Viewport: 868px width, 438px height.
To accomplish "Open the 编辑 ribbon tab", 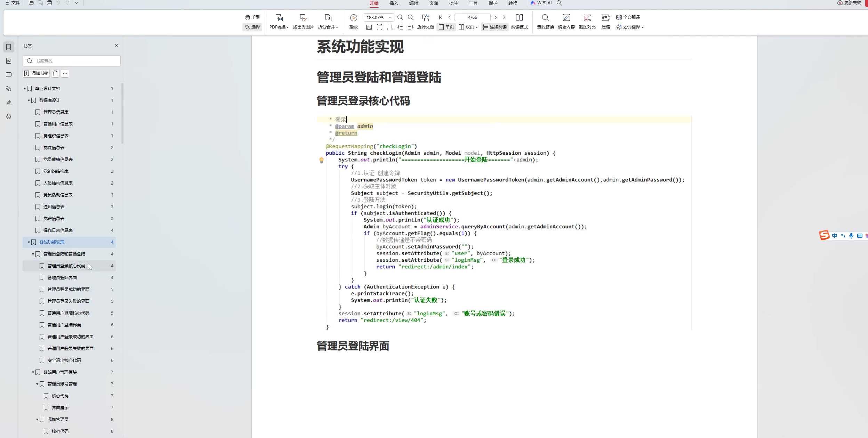I will [413, 3].
